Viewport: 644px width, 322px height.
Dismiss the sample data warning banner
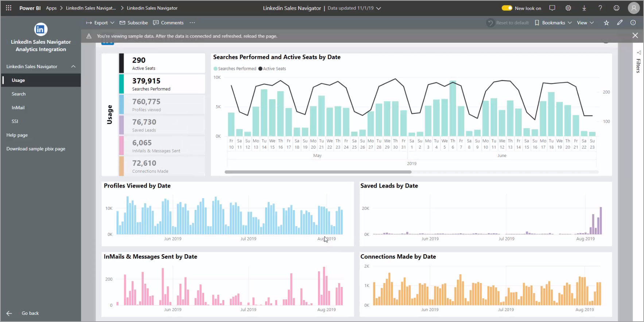[635, 35]
